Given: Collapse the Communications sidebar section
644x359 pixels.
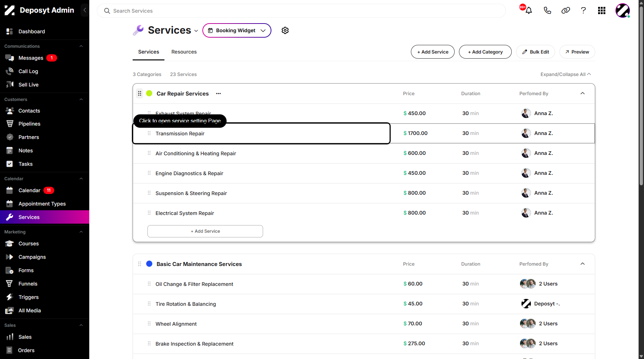Looking at the screenshot, I should 81,46.
